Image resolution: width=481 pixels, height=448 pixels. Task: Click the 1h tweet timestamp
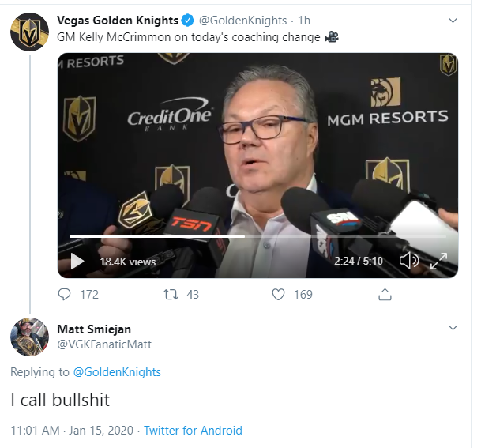(304, 20)
